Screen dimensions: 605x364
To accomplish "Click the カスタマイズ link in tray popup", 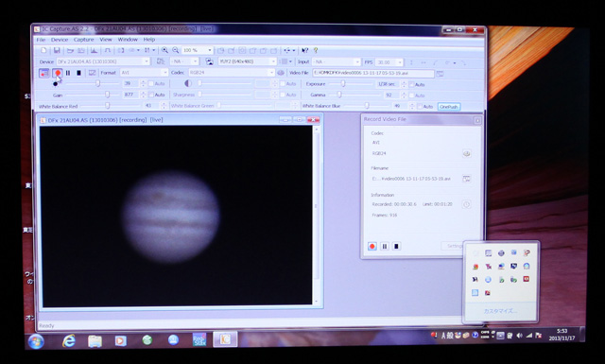I will tap(500, 311).
